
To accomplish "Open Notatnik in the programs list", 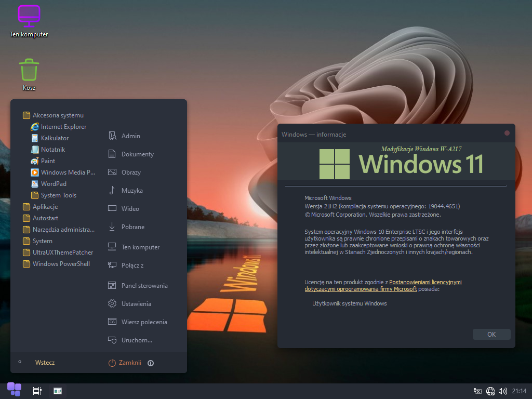I will [52, 150].
